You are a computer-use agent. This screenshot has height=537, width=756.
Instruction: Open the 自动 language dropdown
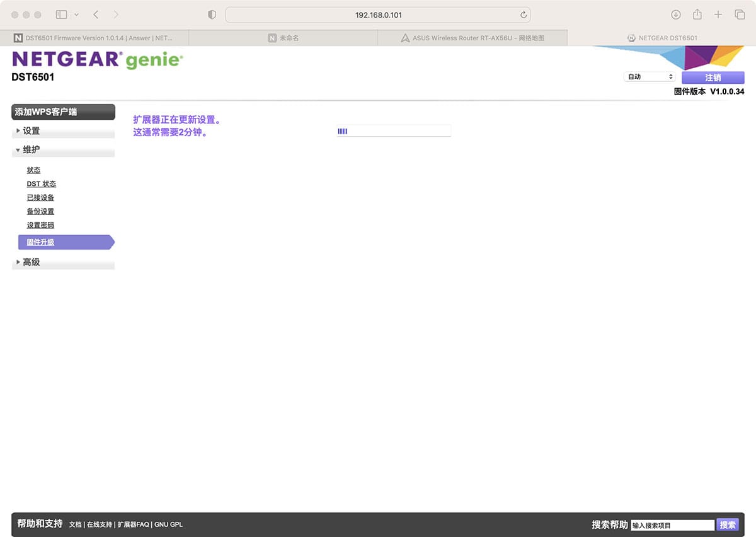tap(650, 77)
